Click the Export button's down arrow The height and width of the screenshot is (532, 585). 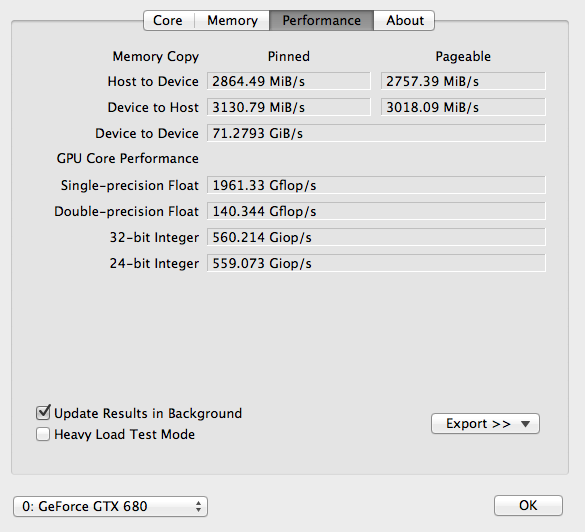[x=525, y=424]
